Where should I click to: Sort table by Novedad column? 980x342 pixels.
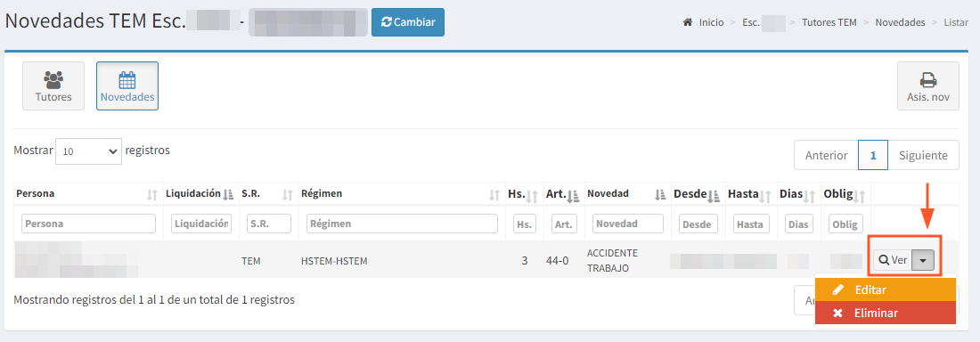pos(627,194)
